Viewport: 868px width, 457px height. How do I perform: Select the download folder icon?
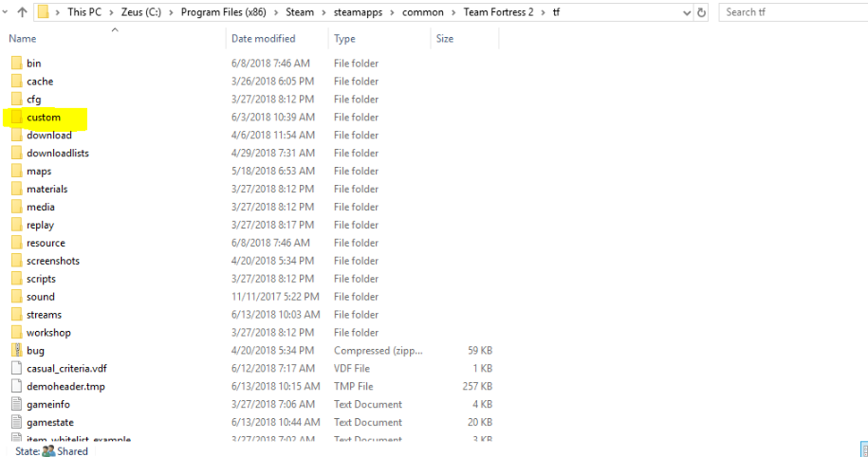[17, 135]
